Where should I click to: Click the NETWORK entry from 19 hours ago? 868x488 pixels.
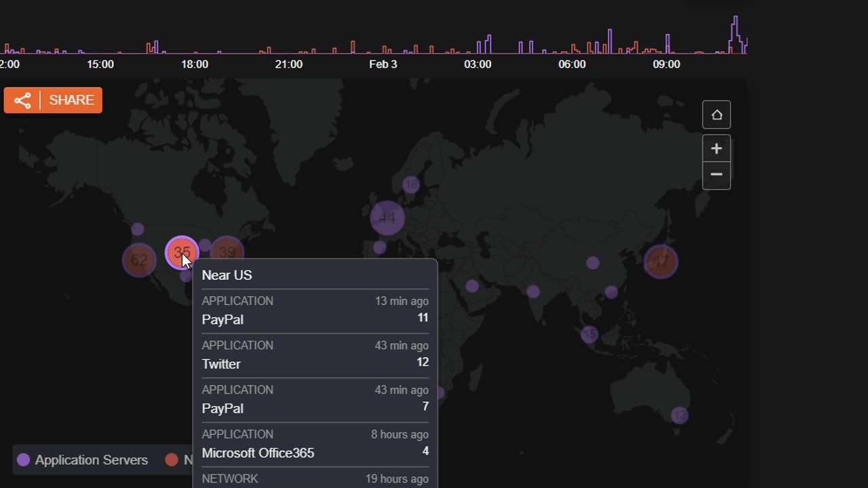click(315, 479)
